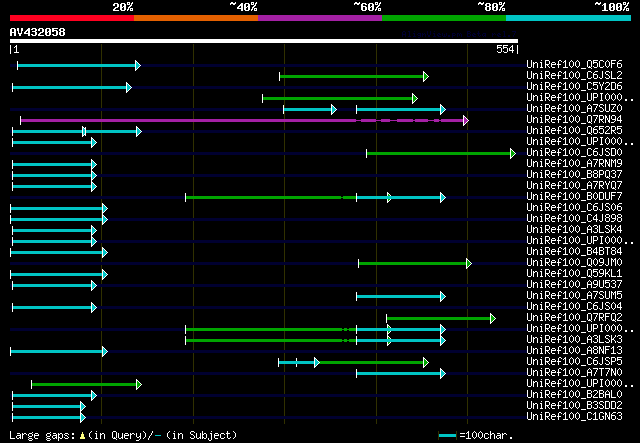The width and height of the screenshot is (640, 443).
Task: Select the UniRef100_C6JSP5 label
Action: [574, 361]
